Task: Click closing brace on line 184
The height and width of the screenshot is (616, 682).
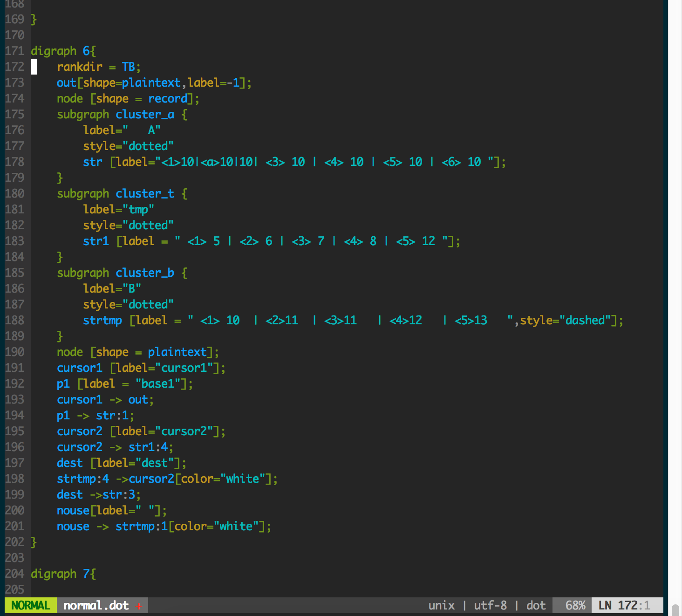Action: pyautogui.click(x=60, y=257)
